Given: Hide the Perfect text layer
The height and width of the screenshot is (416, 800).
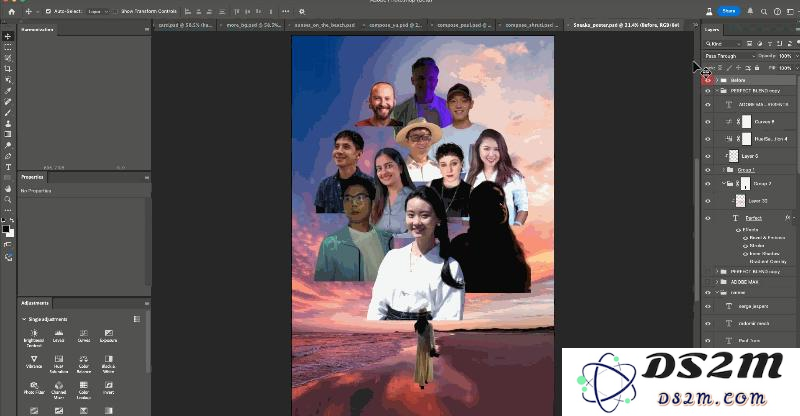Looking at the screenshot, I should coord(707,218).
